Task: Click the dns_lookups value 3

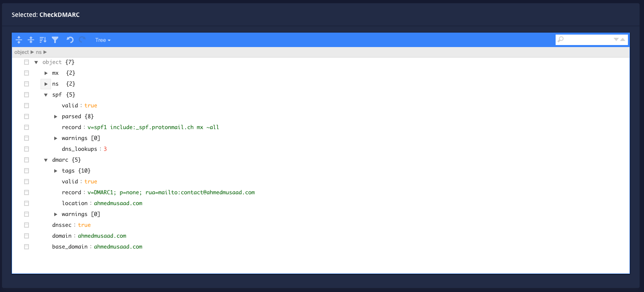Action: [105, 149]
